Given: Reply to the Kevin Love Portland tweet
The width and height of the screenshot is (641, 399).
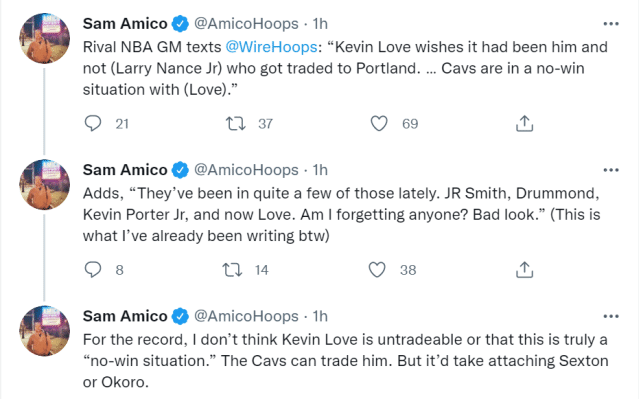Looking at the screenshot, I should click(93, 123).
